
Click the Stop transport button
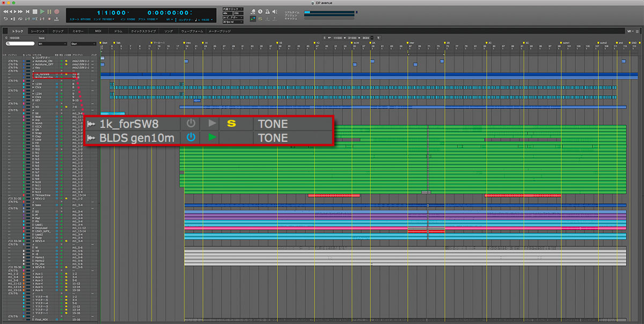35,12
